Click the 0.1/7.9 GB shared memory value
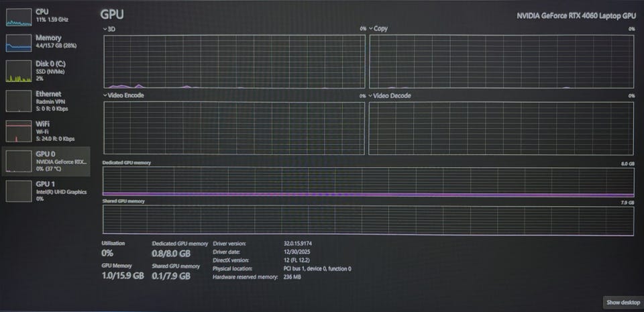Screen dimensions: 644x312 [171, 276]
